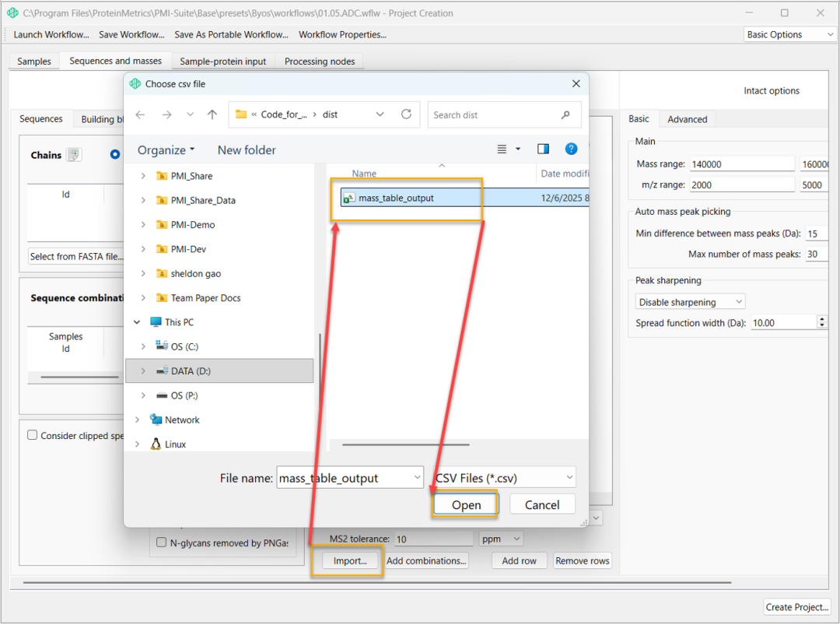Refresh the dist folder view
This screenshot has width=840, height=625.
406,114
